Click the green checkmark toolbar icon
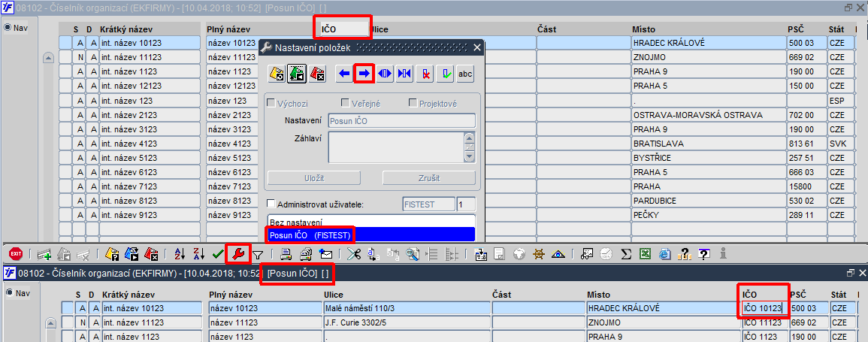The width and height of the screenshot is (868, 342). point(217,255)
